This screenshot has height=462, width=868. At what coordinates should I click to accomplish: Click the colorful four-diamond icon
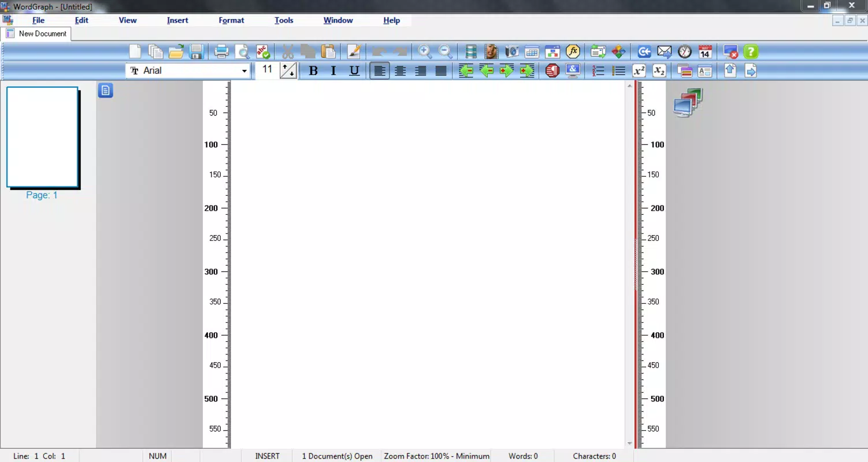[618, 51]
